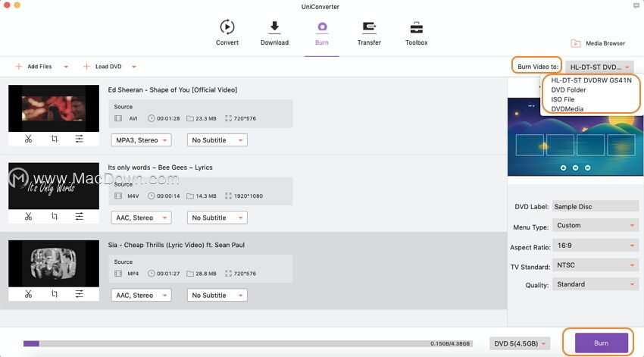Expand the TV Standard NTSC dropdown
Screen dimensions: 644x357
point(595,265)
